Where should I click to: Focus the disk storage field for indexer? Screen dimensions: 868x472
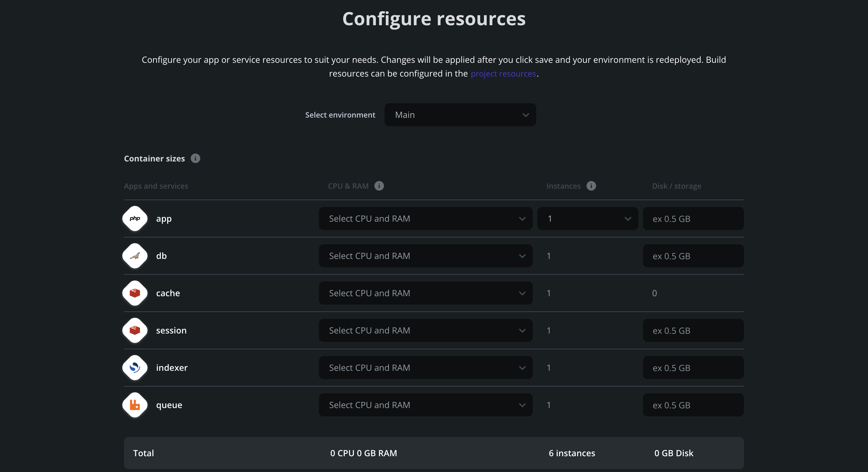coord(693,368)
